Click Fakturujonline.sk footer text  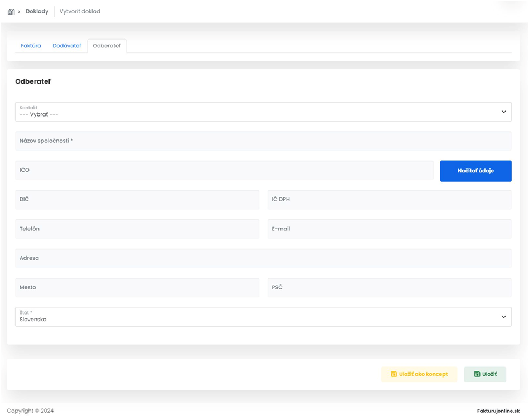pos(498,411)
